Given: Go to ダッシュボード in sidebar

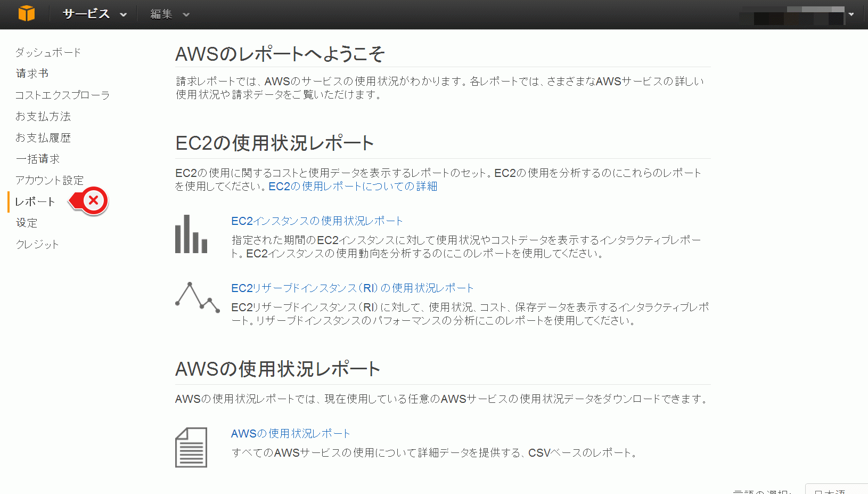Looking at the screenshot, I should click(x=48, y=52).
